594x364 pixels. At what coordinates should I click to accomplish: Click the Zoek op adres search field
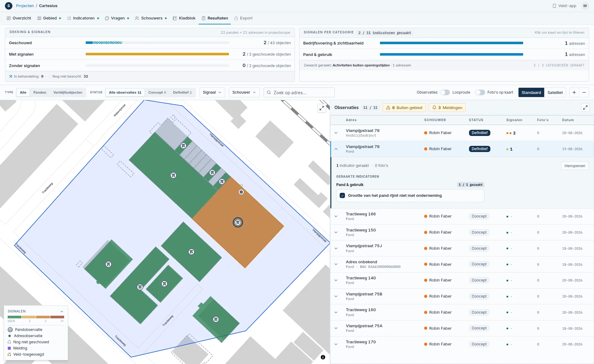pos(299,92)
